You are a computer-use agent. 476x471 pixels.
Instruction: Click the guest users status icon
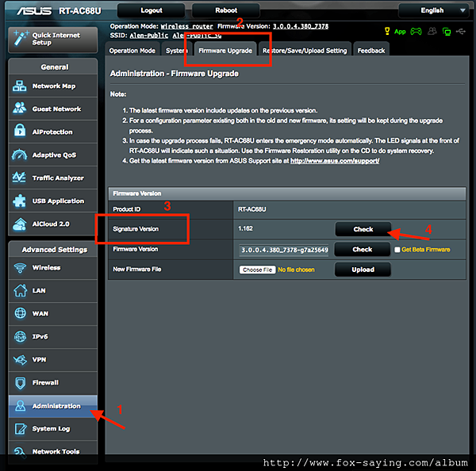point(432,31)
